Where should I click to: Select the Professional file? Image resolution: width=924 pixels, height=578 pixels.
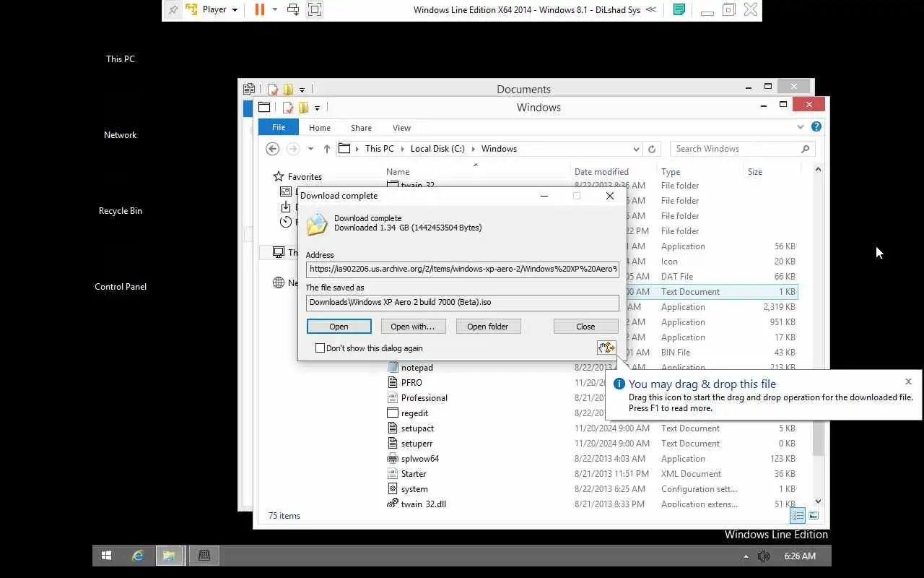(x=424, y=398)
